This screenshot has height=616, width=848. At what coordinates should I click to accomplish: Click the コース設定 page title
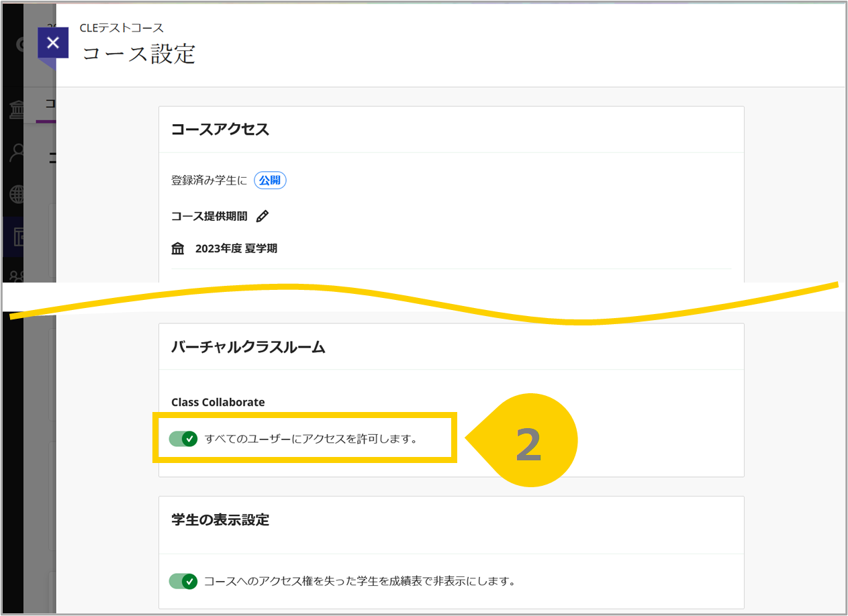(138, 54)
